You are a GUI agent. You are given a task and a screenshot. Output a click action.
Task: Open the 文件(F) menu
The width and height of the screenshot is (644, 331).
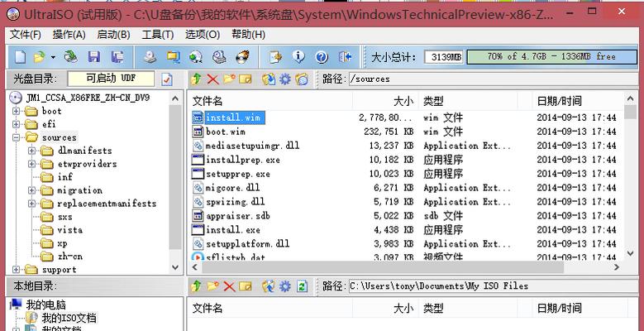(26, 35)
